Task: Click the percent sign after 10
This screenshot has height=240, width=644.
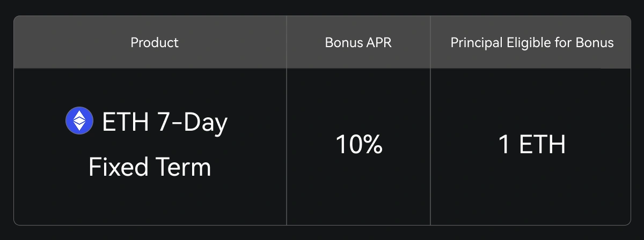Action: pyautogui.click(x=372, y=145)
